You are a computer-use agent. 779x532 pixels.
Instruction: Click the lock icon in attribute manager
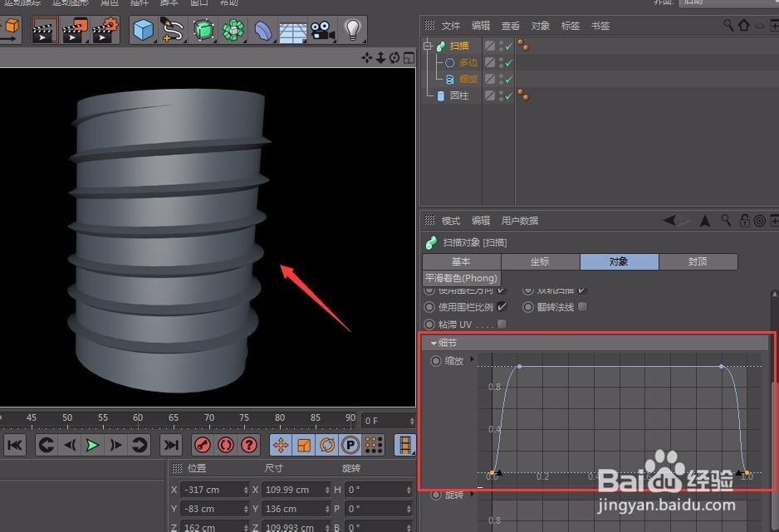click(745, 221)
